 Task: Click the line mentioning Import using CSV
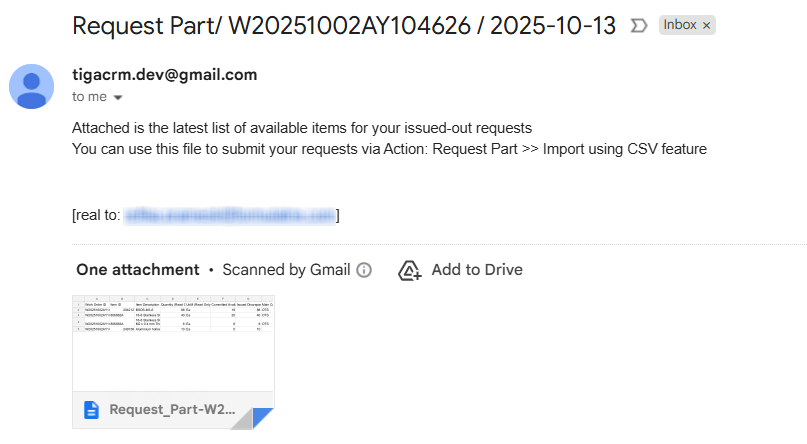pyautogui.click(x=389, y=149)
